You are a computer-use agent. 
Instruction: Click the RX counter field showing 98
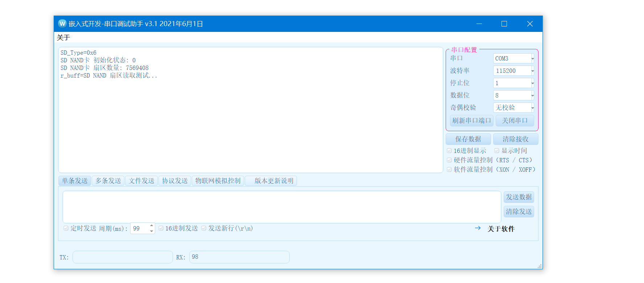pos(239,257)
